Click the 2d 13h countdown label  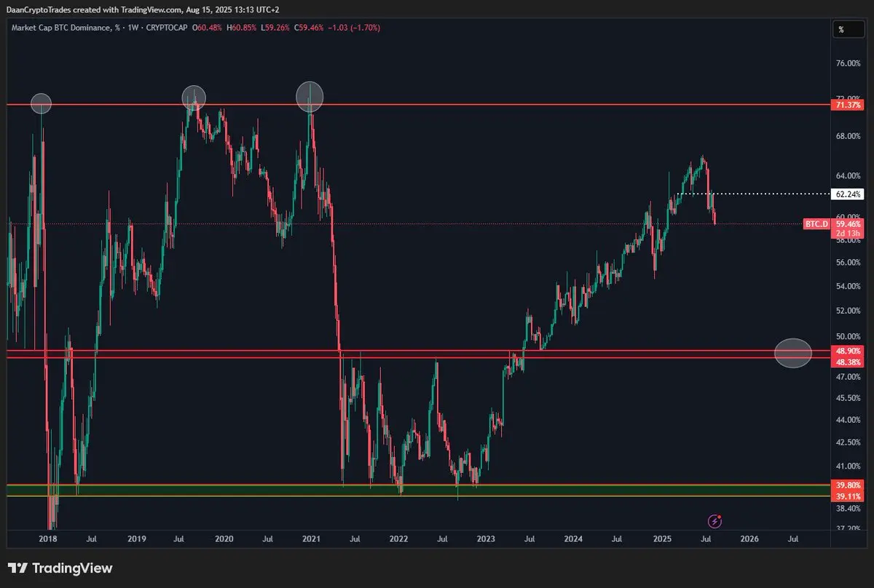click(849, 234)
